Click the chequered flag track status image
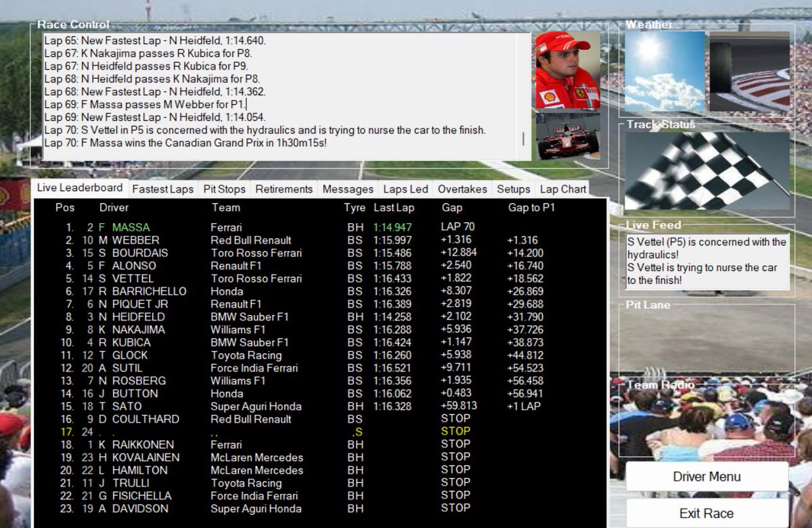812x528 pixels. [707, 170]
